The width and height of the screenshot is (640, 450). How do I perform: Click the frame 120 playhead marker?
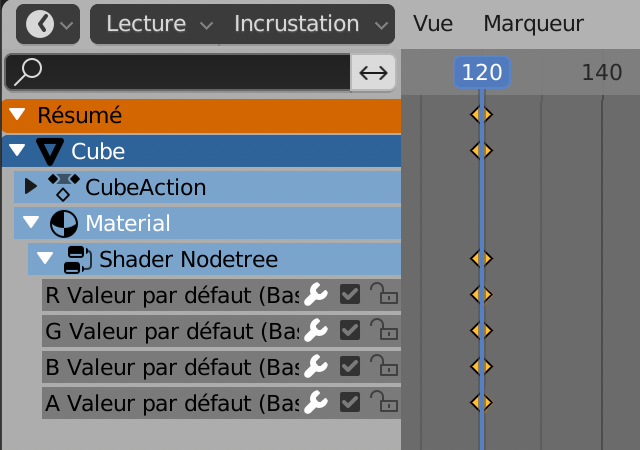[482, 72]
